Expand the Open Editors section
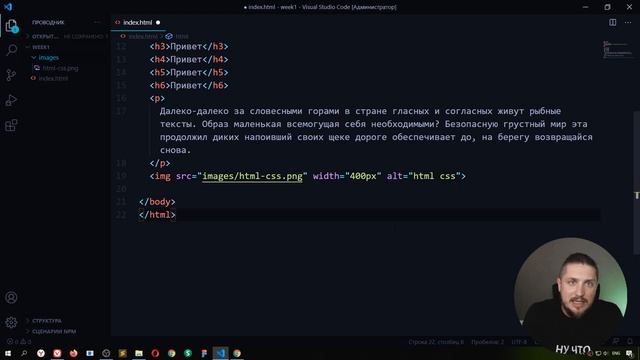The height and width of the screenshot is (360, 640). (x=67, y=36)
